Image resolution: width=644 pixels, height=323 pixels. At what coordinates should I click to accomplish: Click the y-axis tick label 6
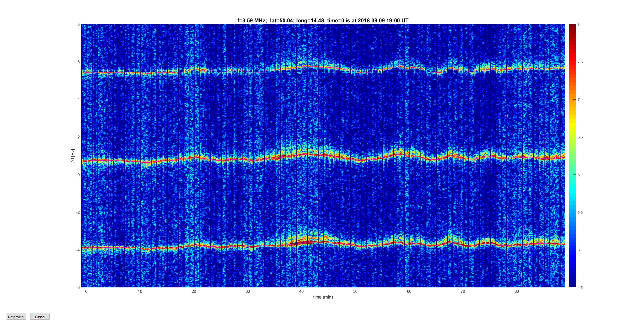(79, 62)
